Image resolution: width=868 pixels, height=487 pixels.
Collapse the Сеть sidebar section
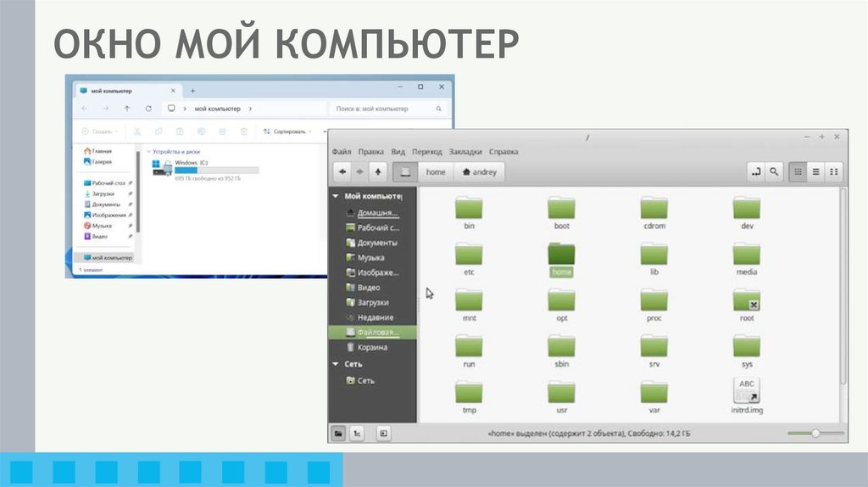[x=336, y=364]
